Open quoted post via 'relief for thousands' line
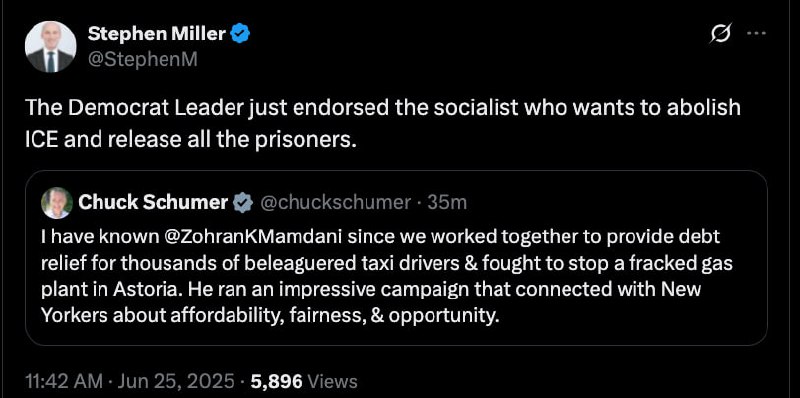Viewport: 800px width, 398px height. [387, 264]
